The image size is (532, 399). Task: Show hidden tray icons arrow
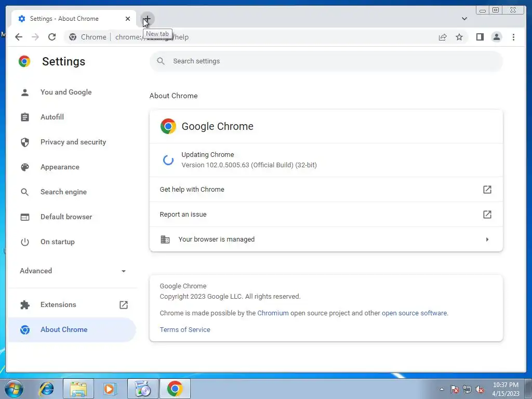(442, 389)
